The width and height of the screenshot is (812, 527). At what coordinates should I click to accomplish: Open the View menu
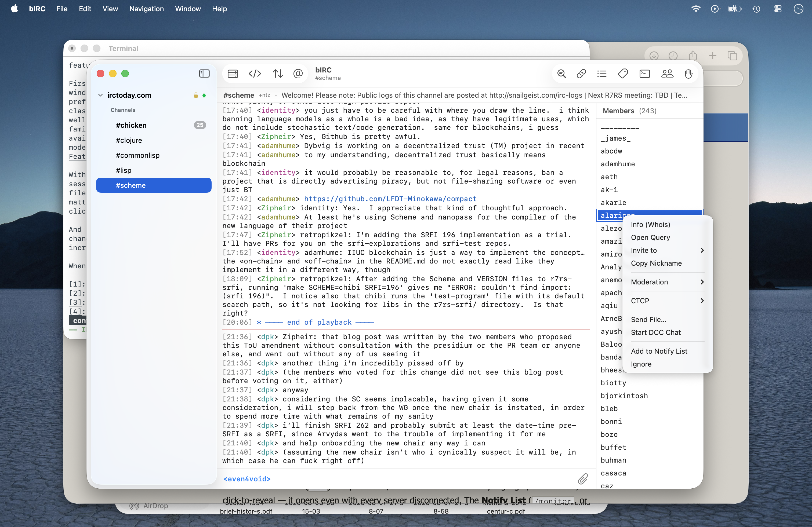[x=110, y=9]
